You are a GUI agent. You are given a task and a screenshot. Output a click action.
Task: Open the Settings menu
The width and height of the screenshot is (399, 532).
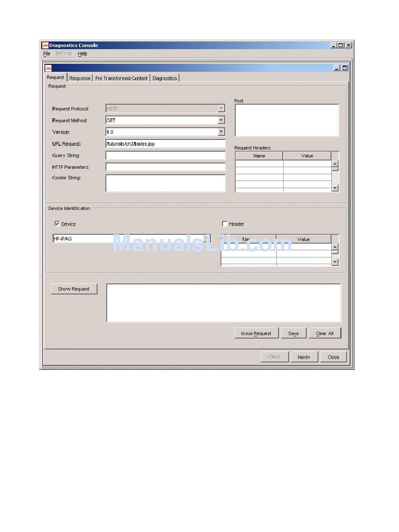tap(64, 54)
